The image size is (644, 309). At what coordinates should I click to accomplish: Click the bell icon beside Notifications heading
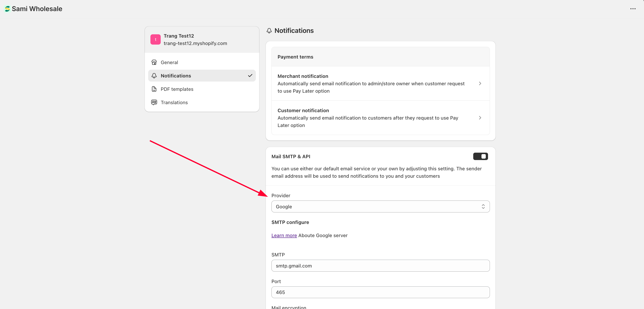(x=269, y=30)
